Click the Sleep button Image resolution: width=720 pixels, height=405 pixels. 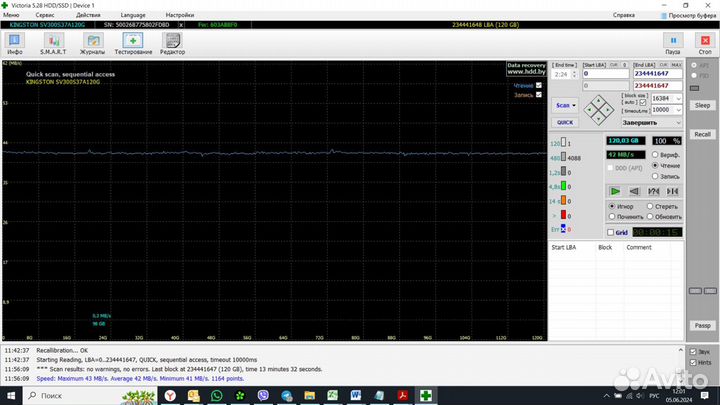702,106
